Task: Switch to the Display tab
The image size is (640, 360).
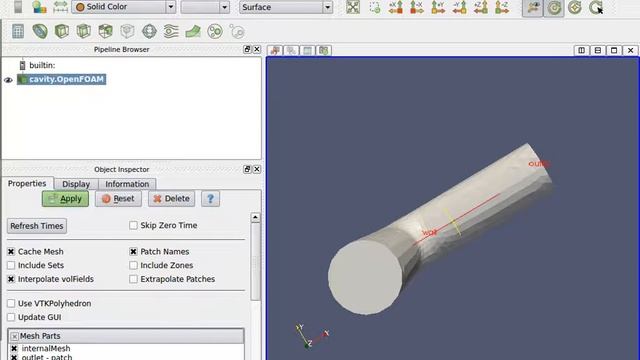Action: pos(76,184)
